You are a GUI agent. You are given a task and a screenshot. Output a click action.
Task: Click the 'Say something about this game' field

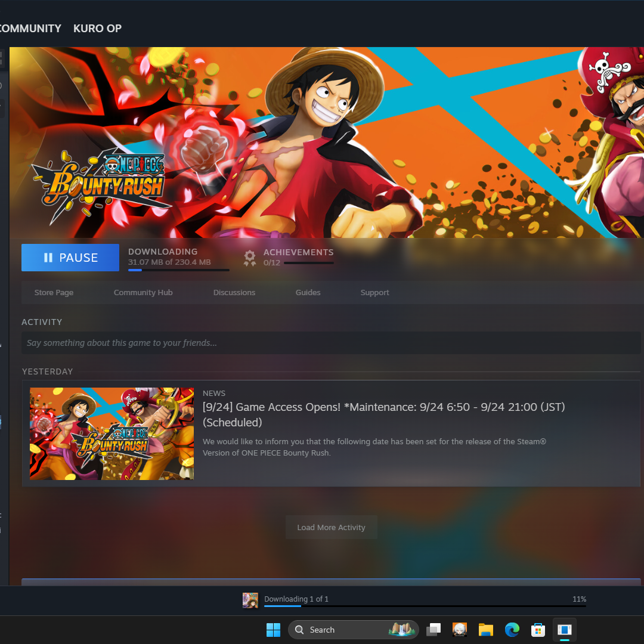331,343
